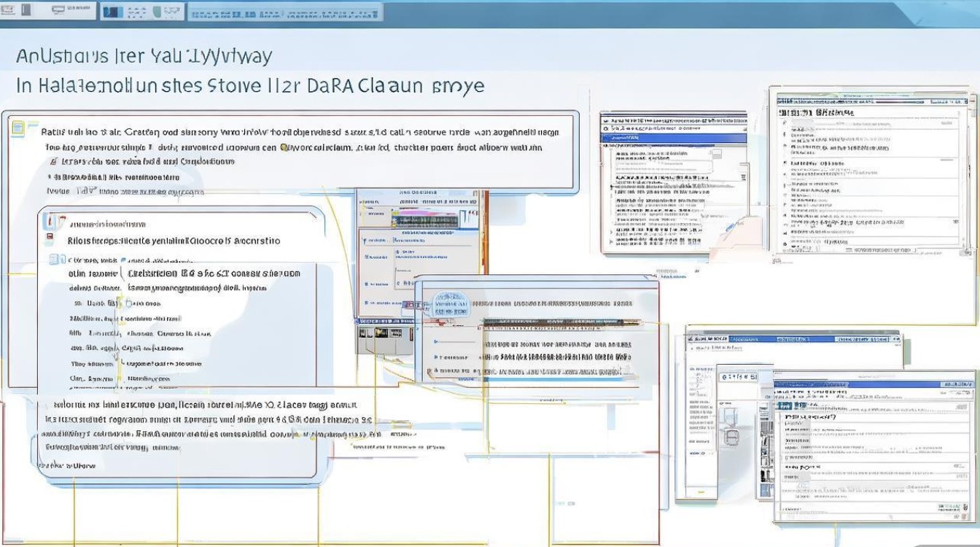Click the small red icon in the rounded left panel

[x=50, y=237]
